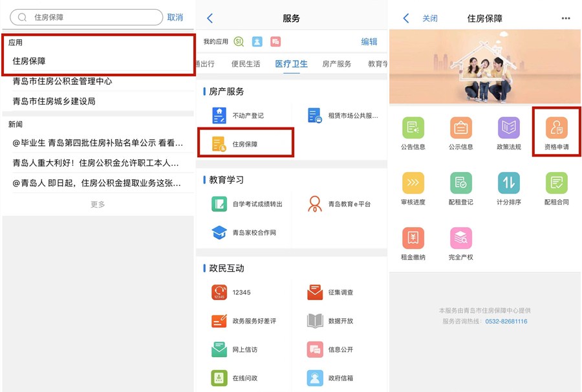Tap the 公告信息 icon
This screenshot has height=392, width=582.
(x=413, y=128)
